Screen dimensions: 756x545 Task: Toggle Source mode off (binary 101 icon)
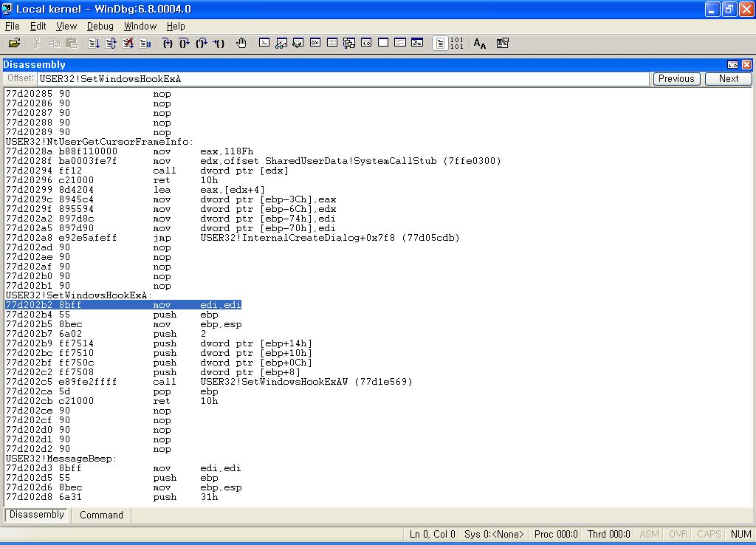(456, 44)
